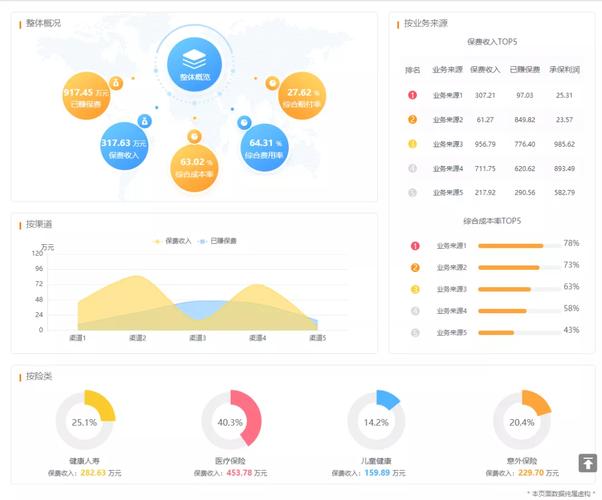Screen dimensions: 602x500
Task: Click the pie icon above 综合费用率
Action: tap(244, 123)
